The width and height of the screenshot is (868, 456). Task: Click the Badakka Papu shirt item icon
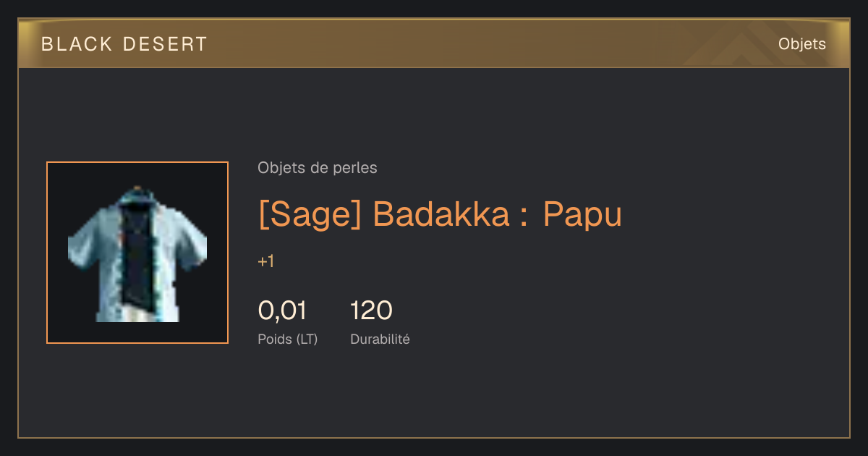[x=137, y=253]
